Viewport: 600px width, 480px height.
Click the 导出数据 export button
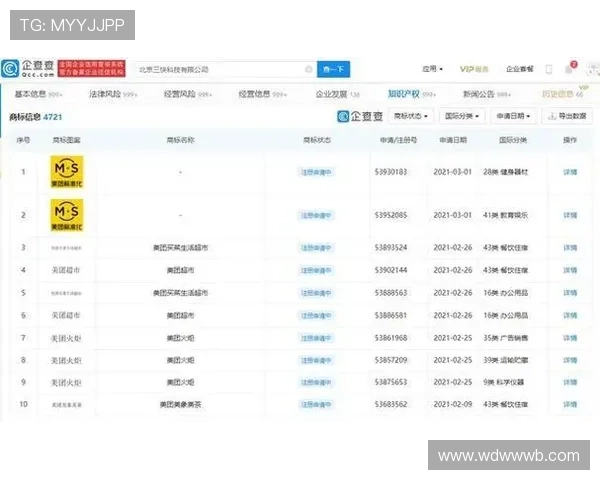pos(567,116)
